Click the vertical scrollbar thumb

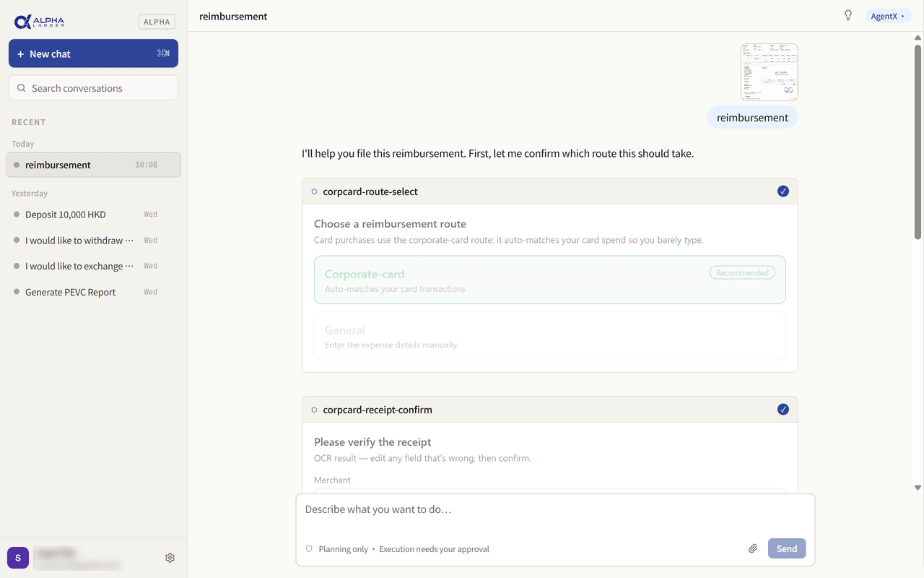pos(918,141)
